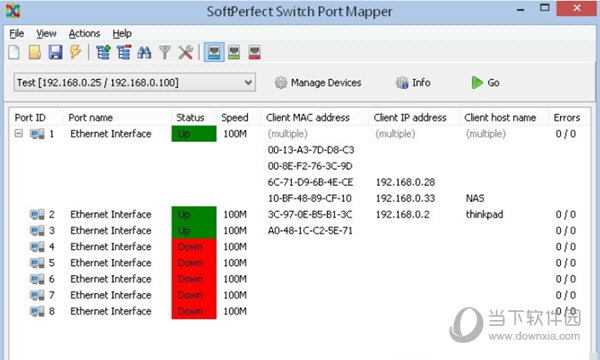Open the Test device dropdown
The image size is (600, 360).
coord(135,82)
